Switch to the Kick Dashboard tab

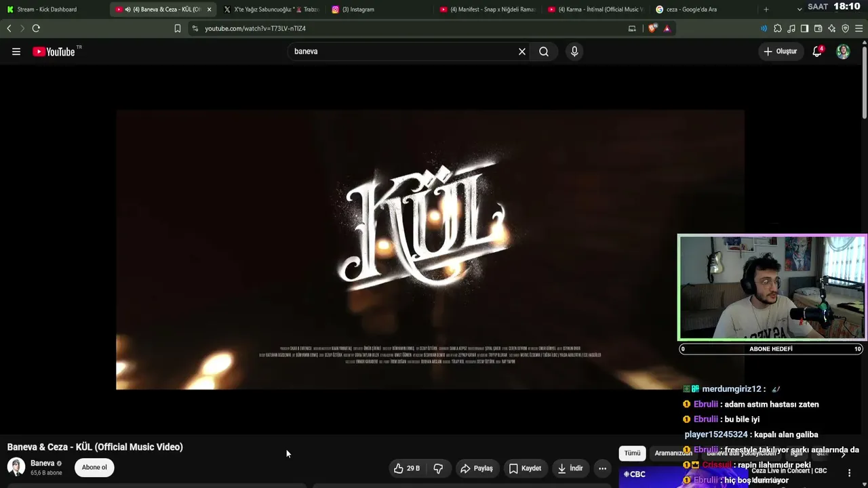point(54,9)
